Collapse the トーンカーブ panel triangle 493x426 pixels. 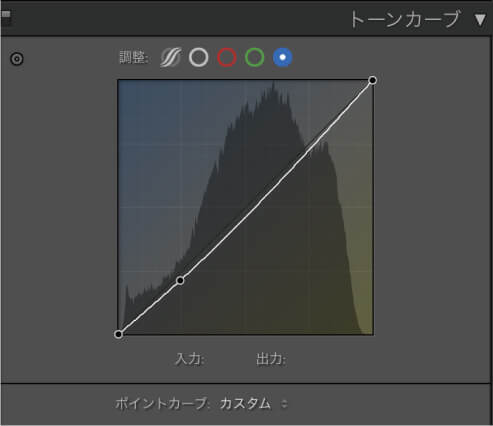tap(480, 20)
